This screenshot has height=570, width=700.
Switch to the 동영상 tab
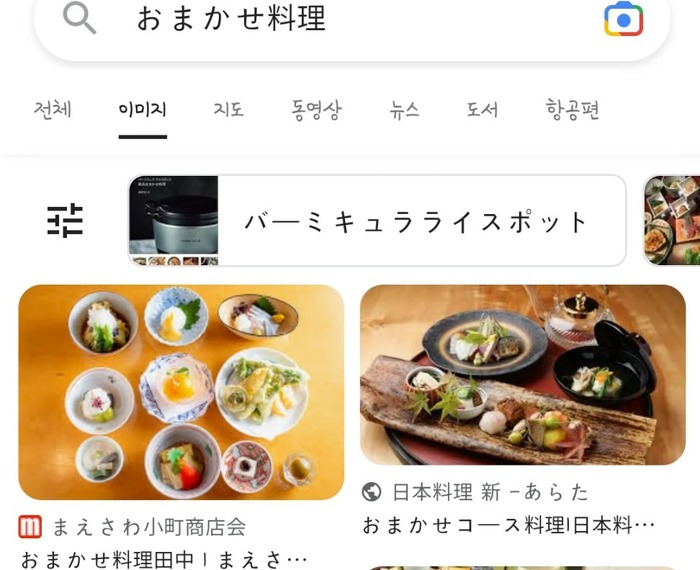(x=317, y=110)
